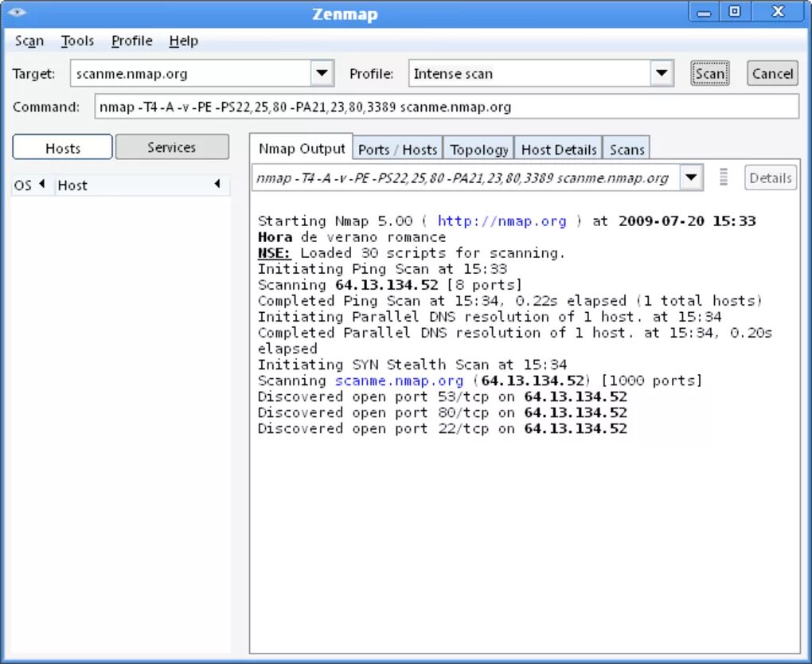Close the Zenmap window
Image resolution: width=812 pixels, height=664 pixels.
tap(778, 11)
